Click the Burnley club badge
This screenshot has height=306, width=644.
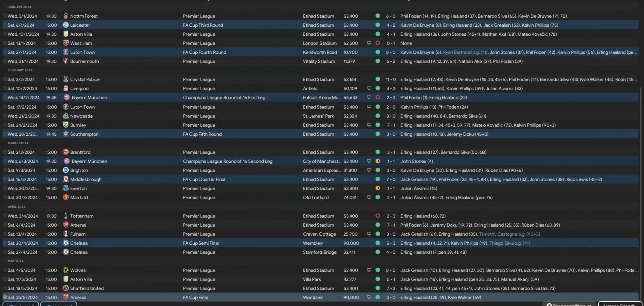66,125
